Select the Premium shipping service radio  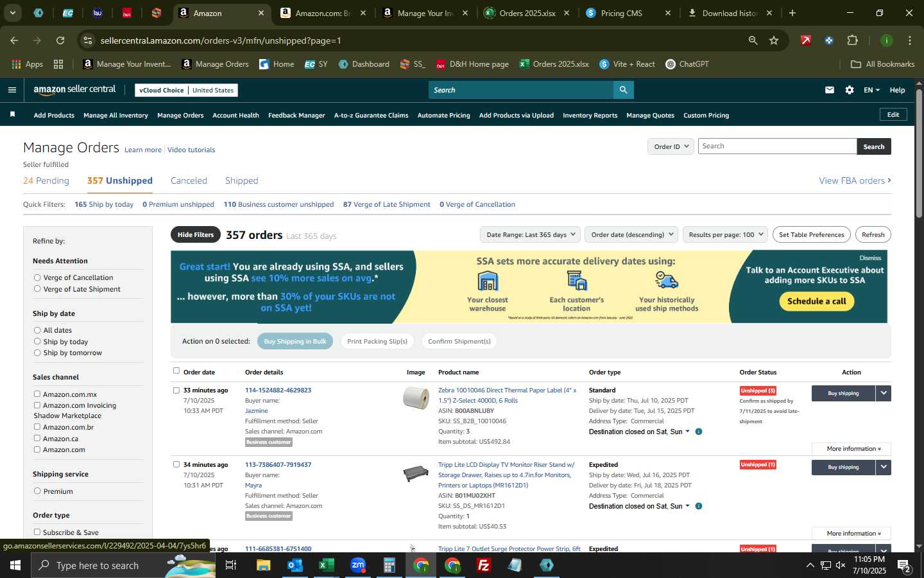(37, 491)
